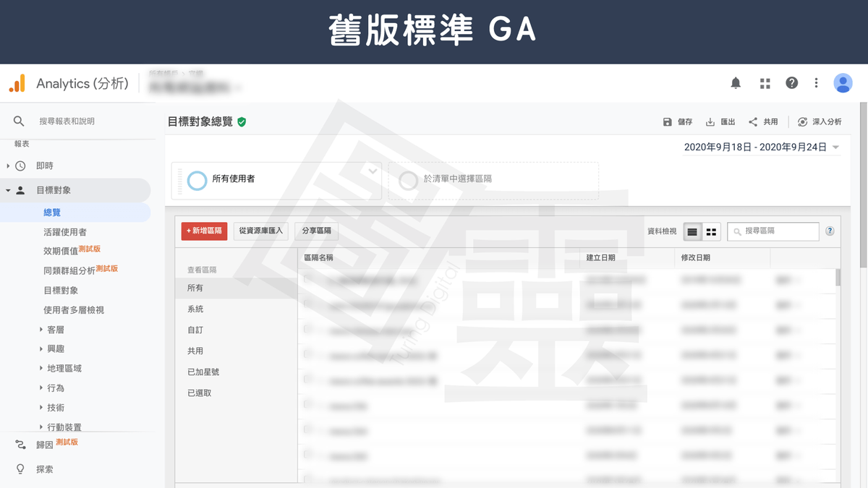Viewport: 868px width, 488px height.
Task: Click the 深入分析 text label
Action: (827, 122)
